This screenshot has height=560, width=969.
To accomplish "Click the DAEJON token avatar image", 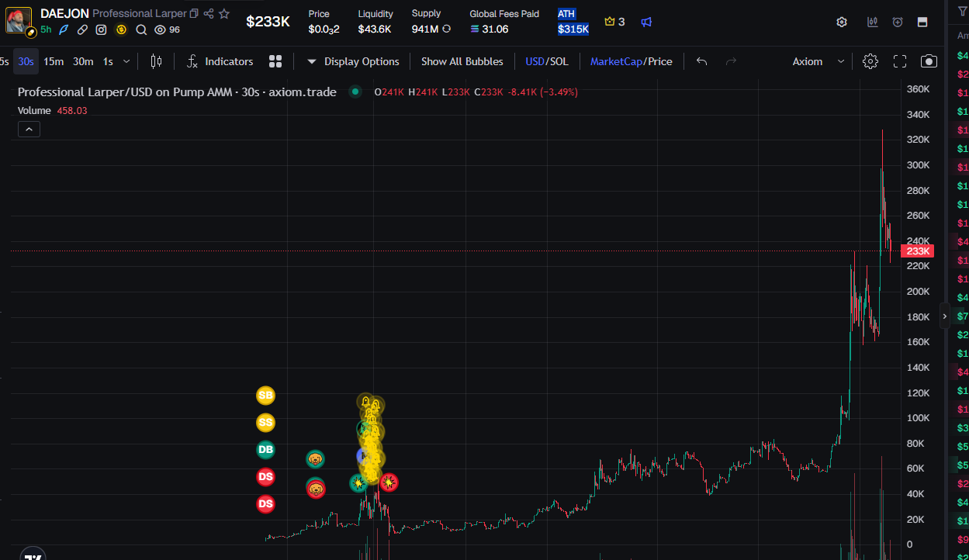I will point(19,21).
